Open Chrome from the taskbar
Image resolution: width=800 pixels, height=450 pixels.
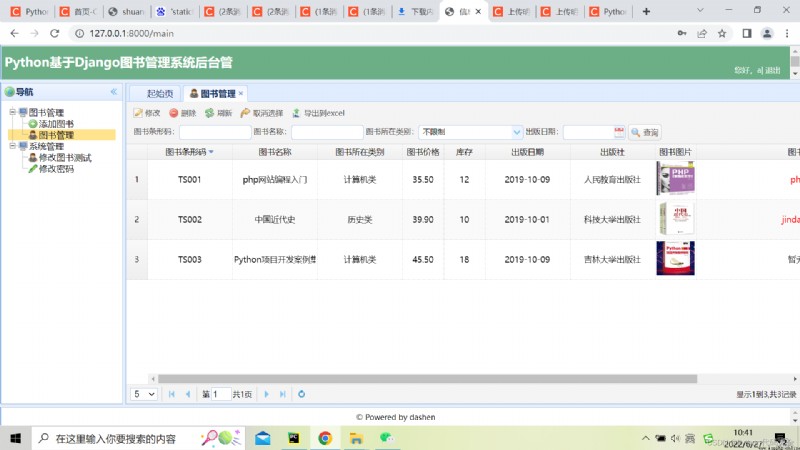click(x=325, y=438)
